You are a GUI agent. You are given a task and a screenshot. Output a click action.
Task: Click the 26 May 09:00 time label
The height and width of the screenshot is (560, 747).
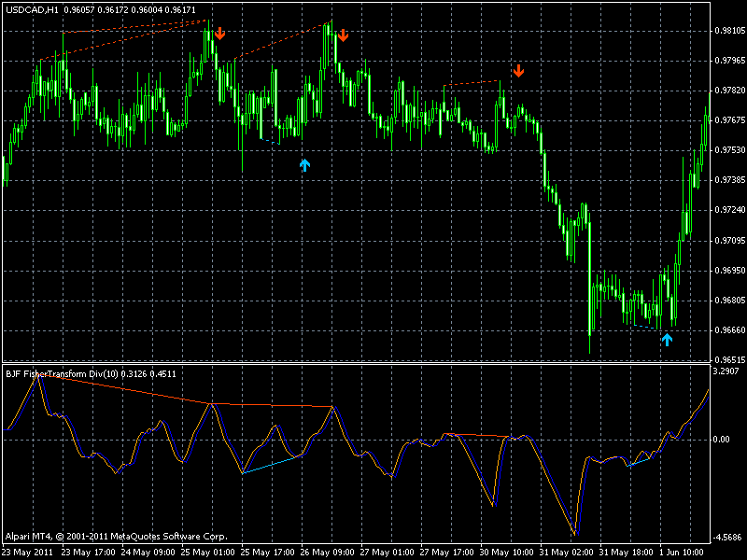point(328,553)
